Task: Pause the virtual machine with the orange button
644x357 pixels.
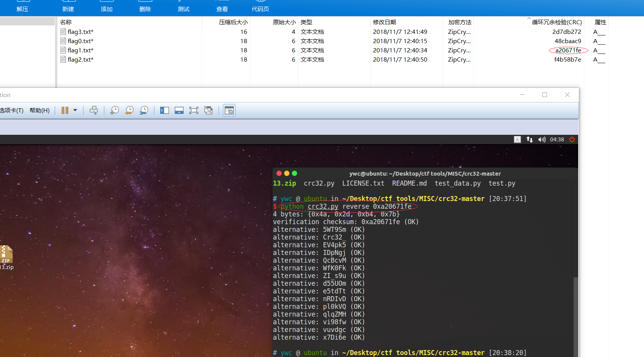Action: point(65,111)
